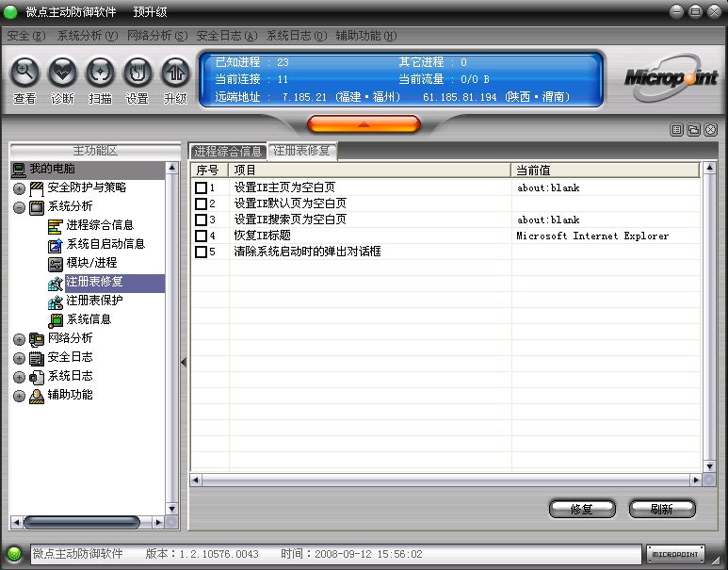Launch the 升级 upgrade arrow icon
The image size is (728, 570).
tap(175, 73)
